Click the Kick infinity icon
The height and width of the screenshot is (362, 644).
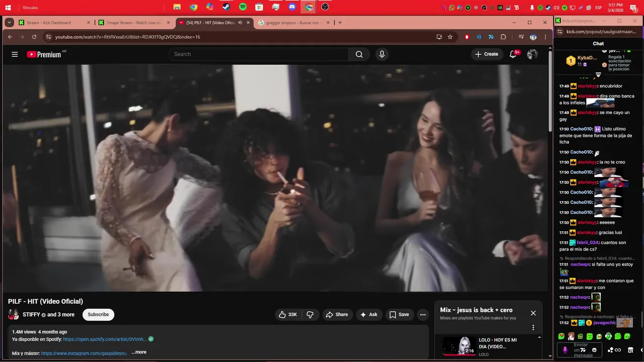(618, 350)
